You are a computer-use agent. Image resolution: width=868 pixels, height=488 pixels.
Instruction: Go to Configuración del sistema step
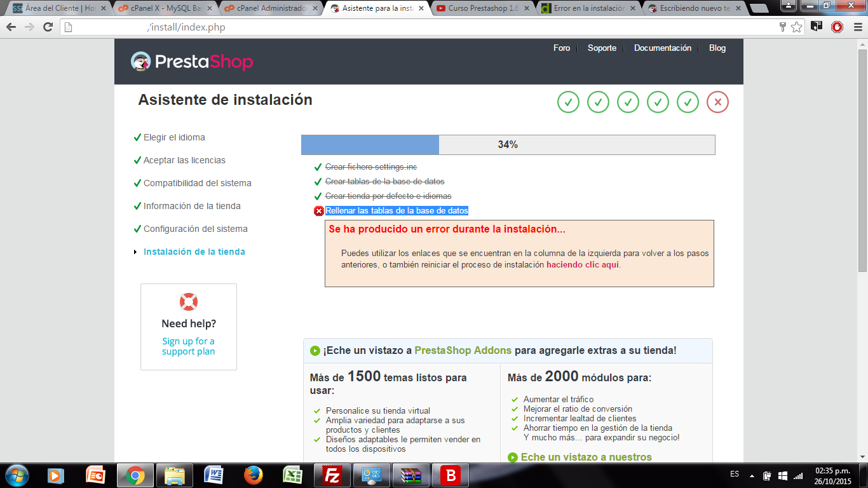click(196, 229)
